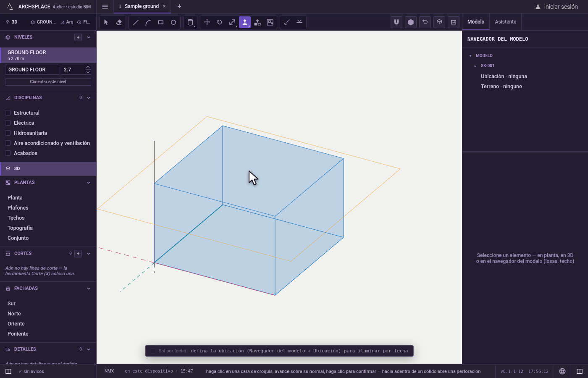Select the Move tool

[x=207, y=22]
